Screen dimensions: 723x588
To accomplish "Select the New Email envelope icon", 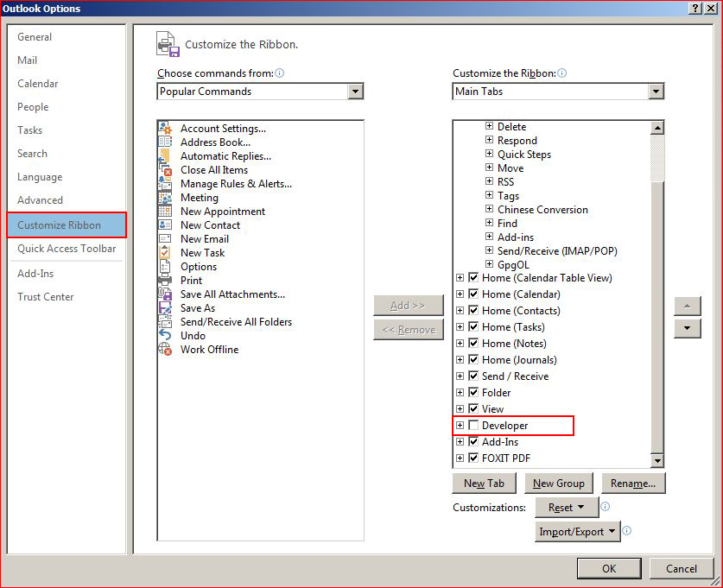I will coord(165,238).
